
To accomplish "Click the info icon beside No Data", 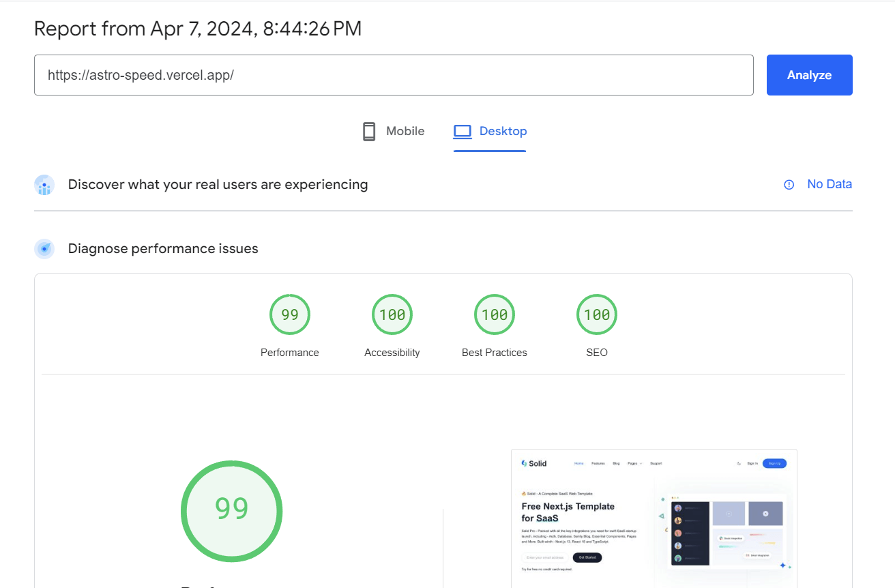I will point(789,184).
